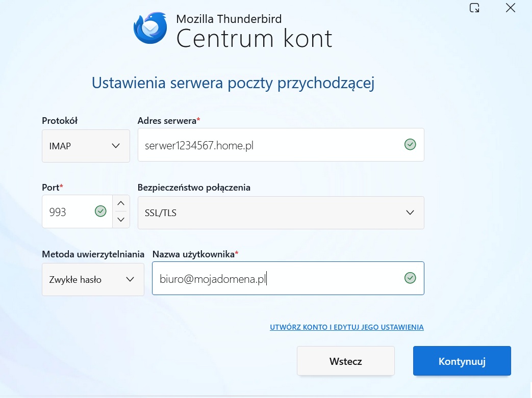Click the Bezpieczeństwo połączenia label
This screenshot has height=398, width=532.
(x=194, y=188)
